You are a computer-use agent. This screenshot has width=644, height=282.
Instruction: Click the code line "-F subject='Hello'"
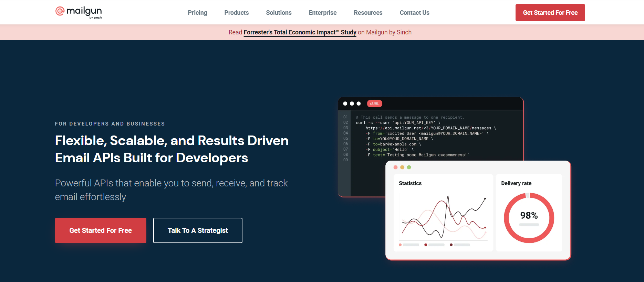pos(389,150)
